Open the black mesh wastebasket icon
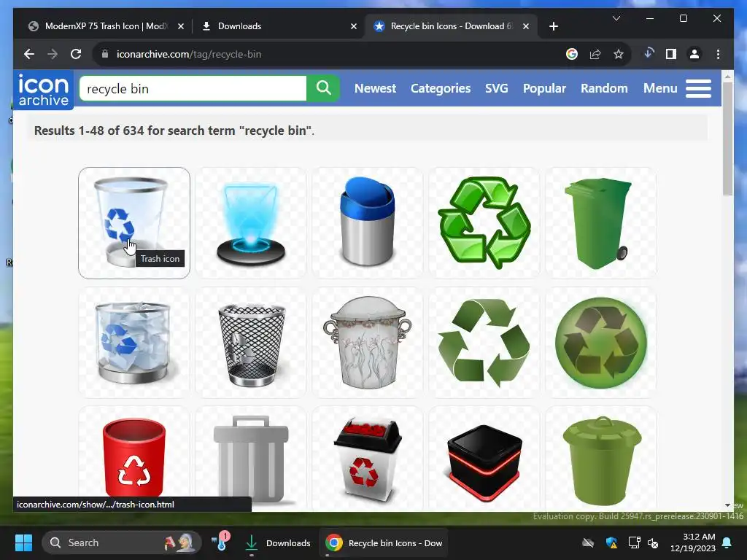Screen dimensions: 747x560 pyautogui.click(x=251, y=343)
